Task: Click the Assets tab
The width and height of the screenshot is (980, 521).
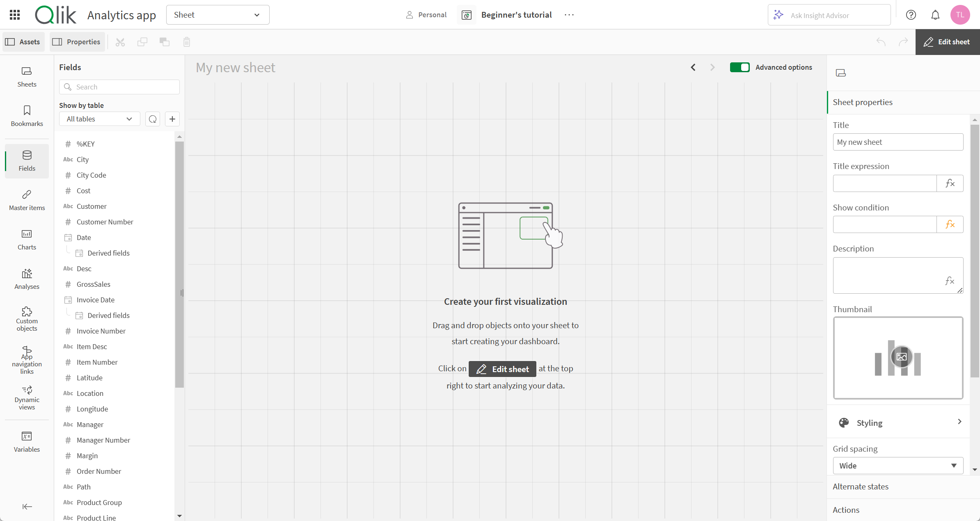Action: click(x=23, y=41)
